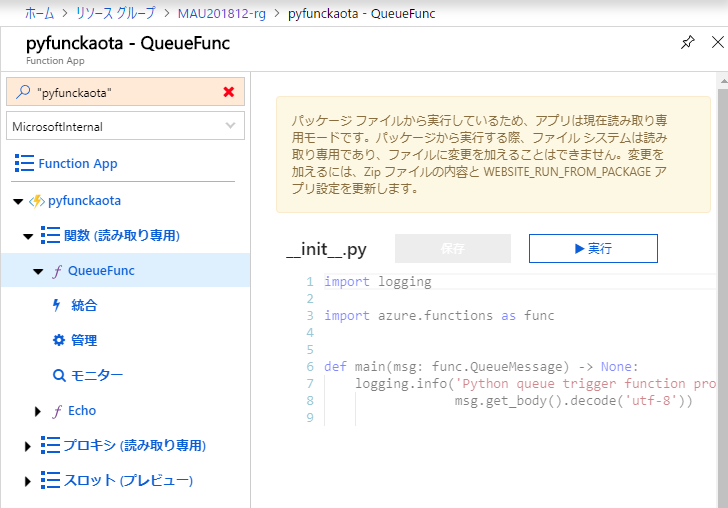Click code line 8 msg.get_body() text
Screen dimensions: 728x508
coord(573,401)
